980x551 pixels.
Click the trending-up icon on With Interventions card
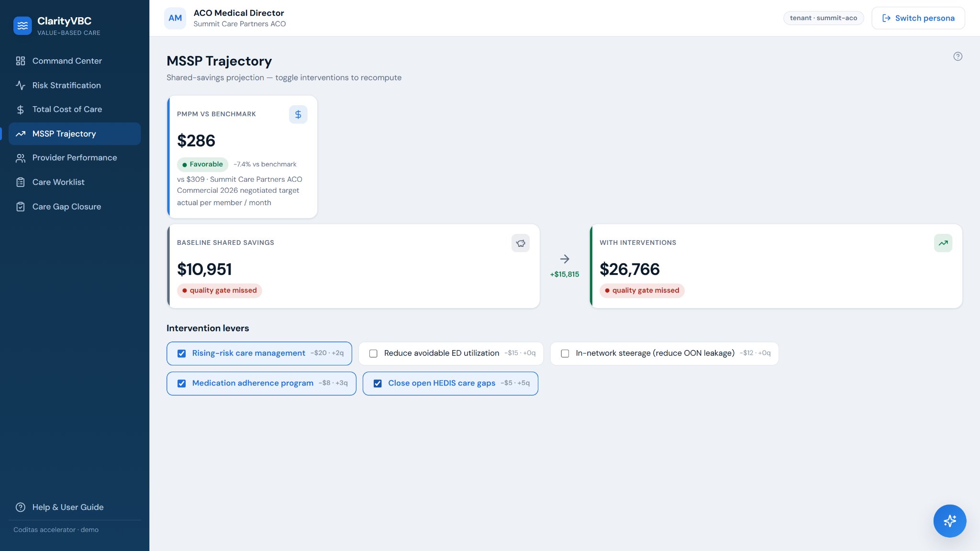click(x=943, y=243)
